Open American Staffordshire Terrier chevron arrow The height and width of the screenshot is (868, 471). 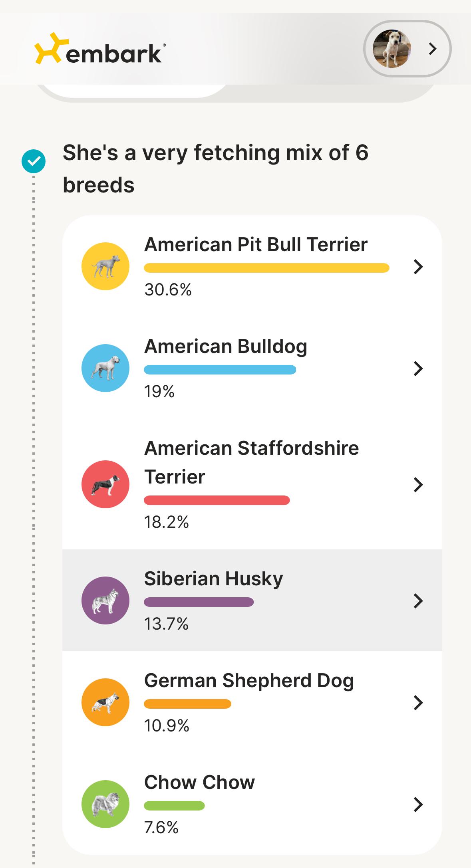point(418,484)
